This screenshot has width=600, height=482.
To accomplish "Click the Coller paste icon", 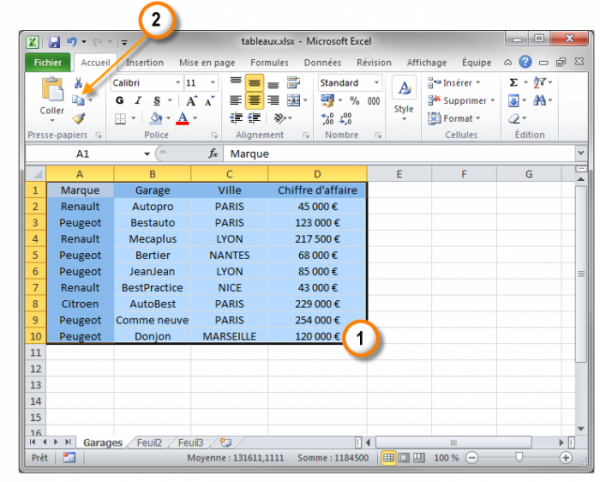I will click(x=52, y=90).
